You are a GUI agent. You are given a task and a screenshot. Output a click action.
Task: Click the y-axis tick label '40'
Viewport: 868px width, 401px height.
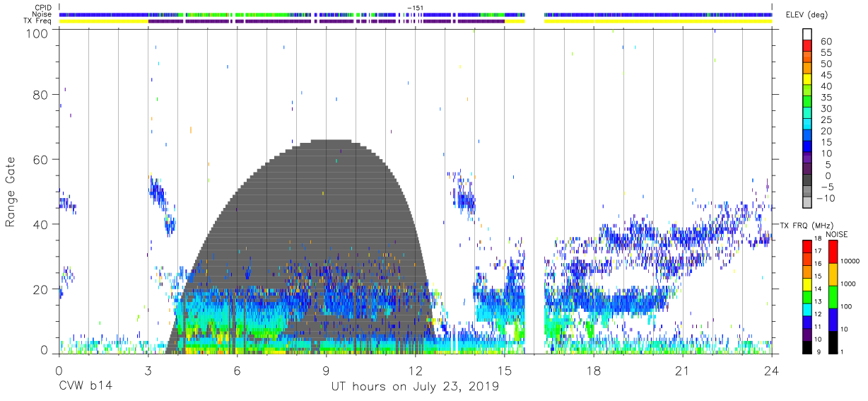(40, 223)
